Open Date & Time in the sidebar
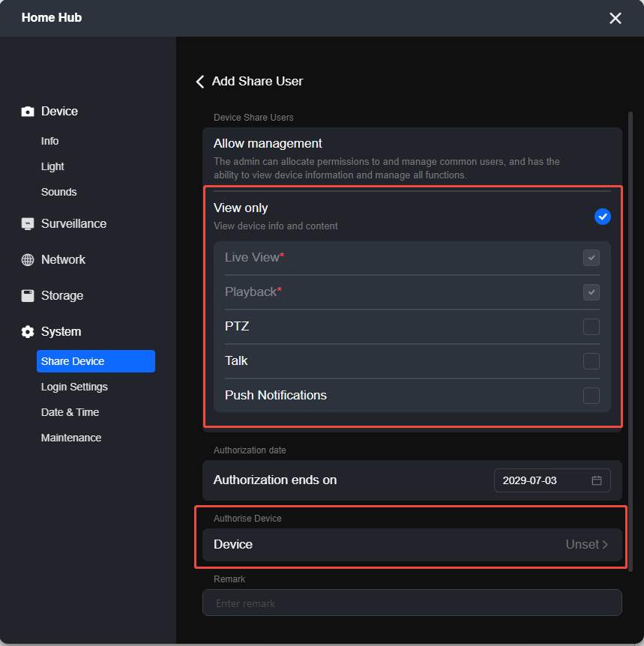Image resolution: width=644 pixels, height=646 pixels. [x=70, y=412]
